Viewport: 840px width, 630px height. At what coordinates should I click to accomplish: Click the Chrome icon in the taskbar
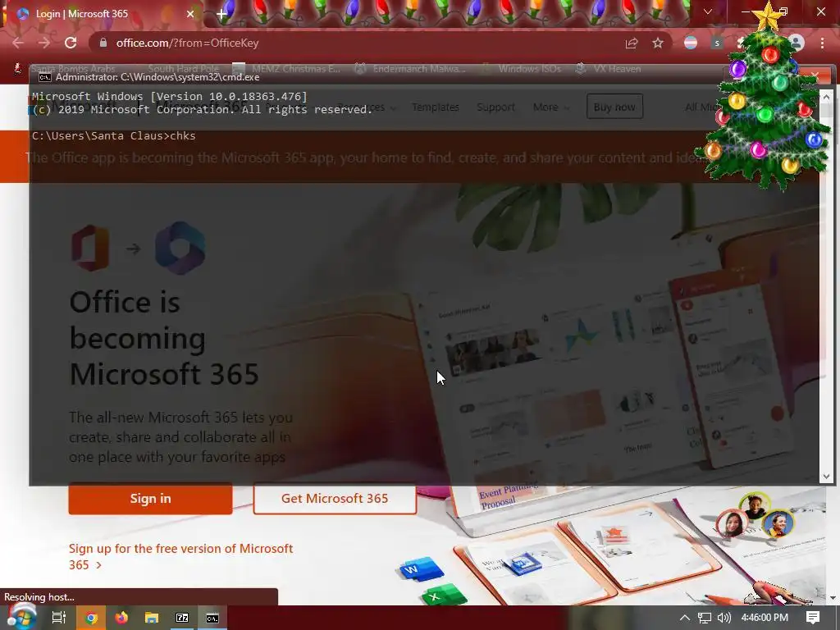(91, 618)
